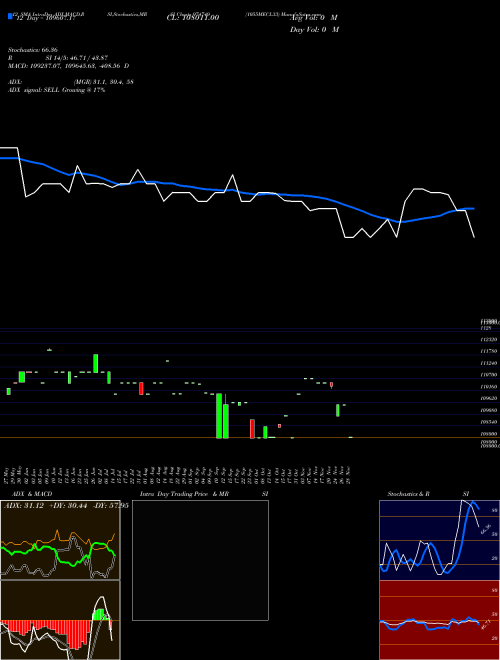Image resolution: width=500 pixels, height=660 pixels.
Task: Click the red candlestick below the 31 Jul level
Action: (141, 388)
